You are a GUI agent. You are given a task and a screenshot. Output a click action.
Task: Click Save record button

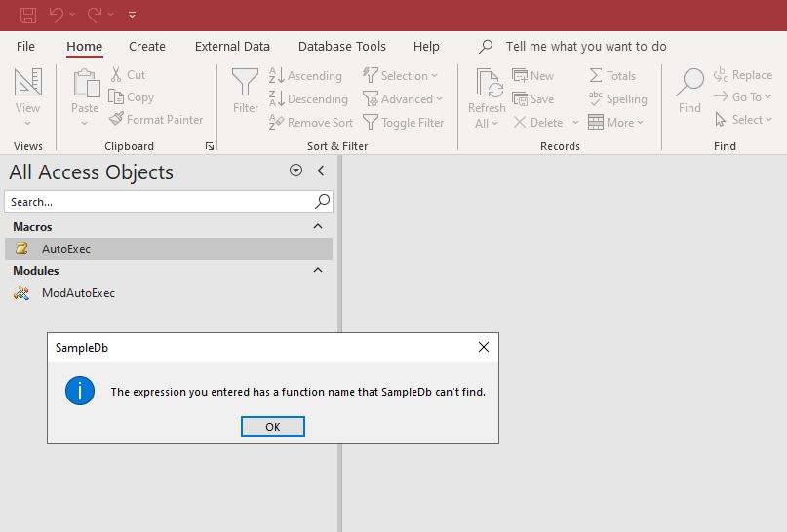point(532,98)
